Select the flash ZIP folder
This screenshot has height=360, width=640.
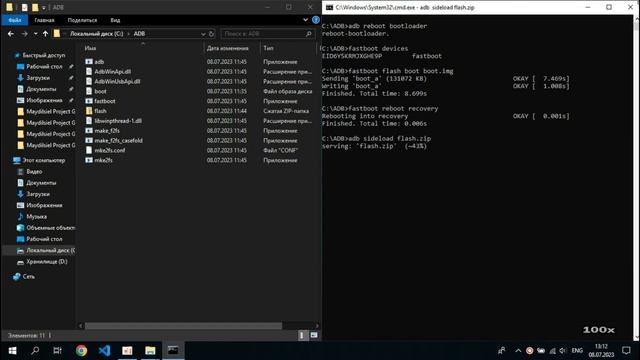coord(100,111)
